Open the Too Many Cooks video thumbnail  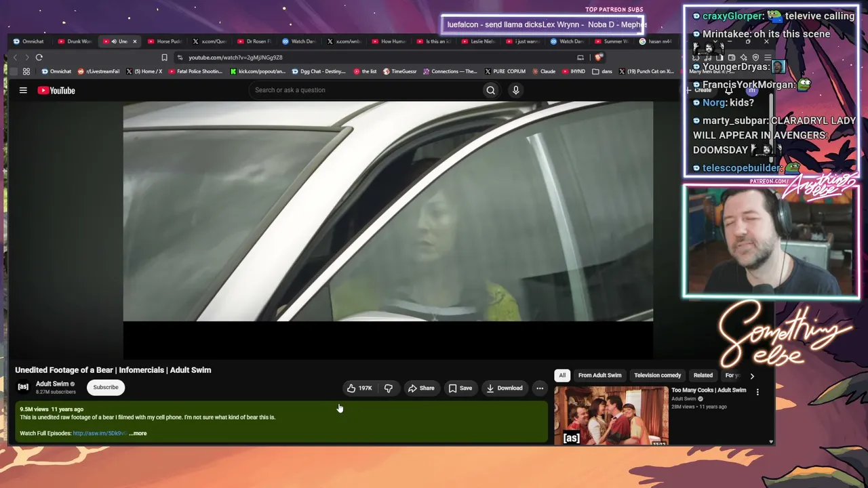[611, 415]
